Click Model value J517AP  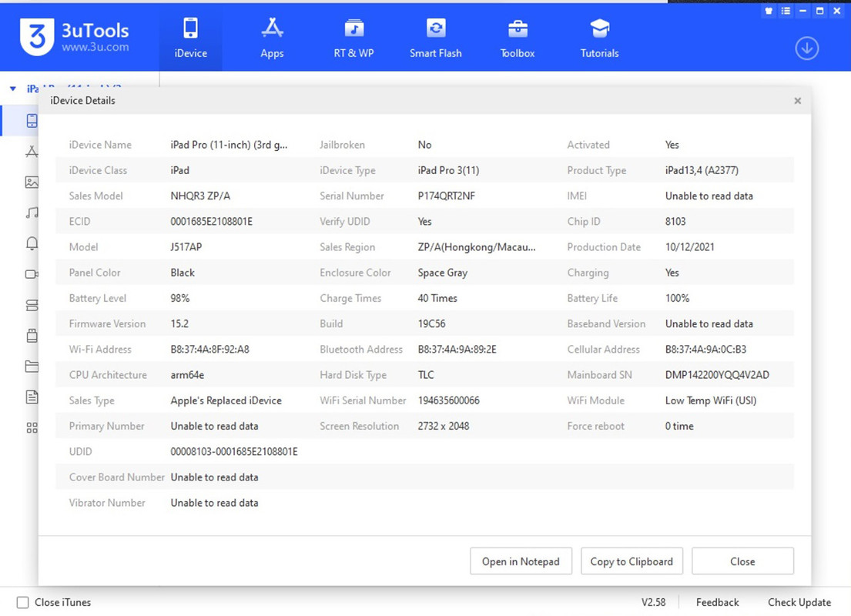(x=186, y=247)
